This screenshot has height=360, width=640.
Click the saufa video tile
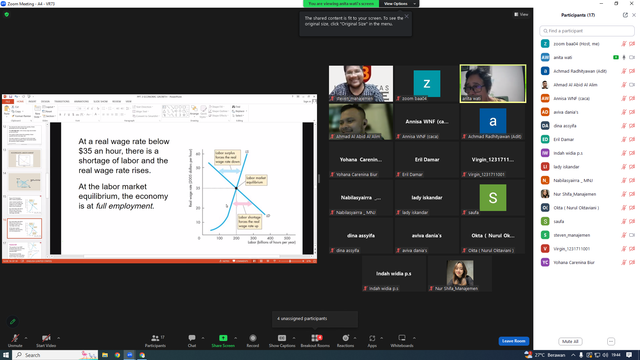pyautogui.click(x=493, y=198)
